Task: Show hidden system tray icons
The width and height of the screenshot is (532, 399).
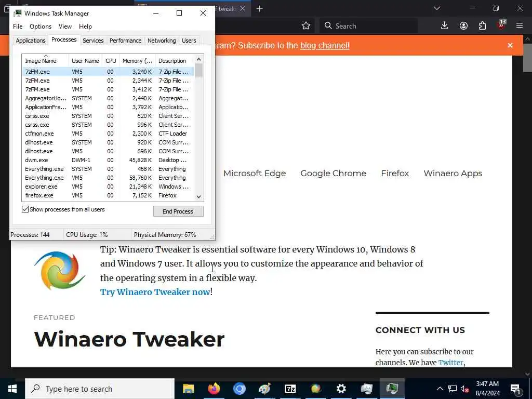Action: pyautogui.click(x=440, y=389)
